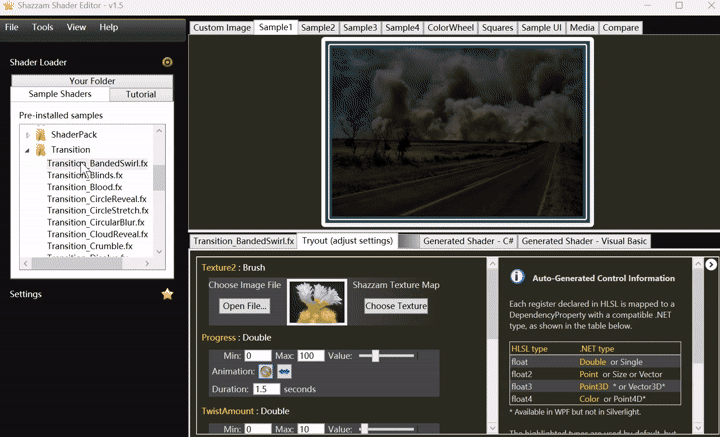Select Transition_CircleStretch.fx in the tree
The width and height of the screenshot is (720, 437).
[x=98, y=211]
